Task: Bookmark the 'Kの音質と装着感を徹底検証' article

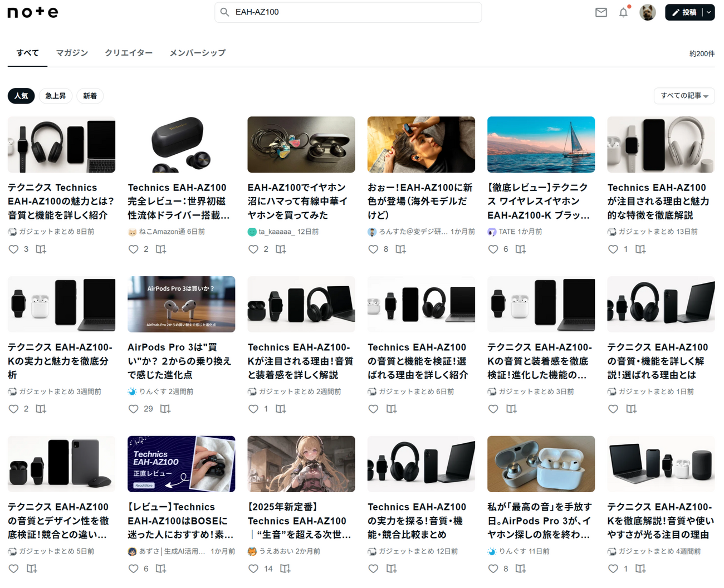Action: [511, 409]
